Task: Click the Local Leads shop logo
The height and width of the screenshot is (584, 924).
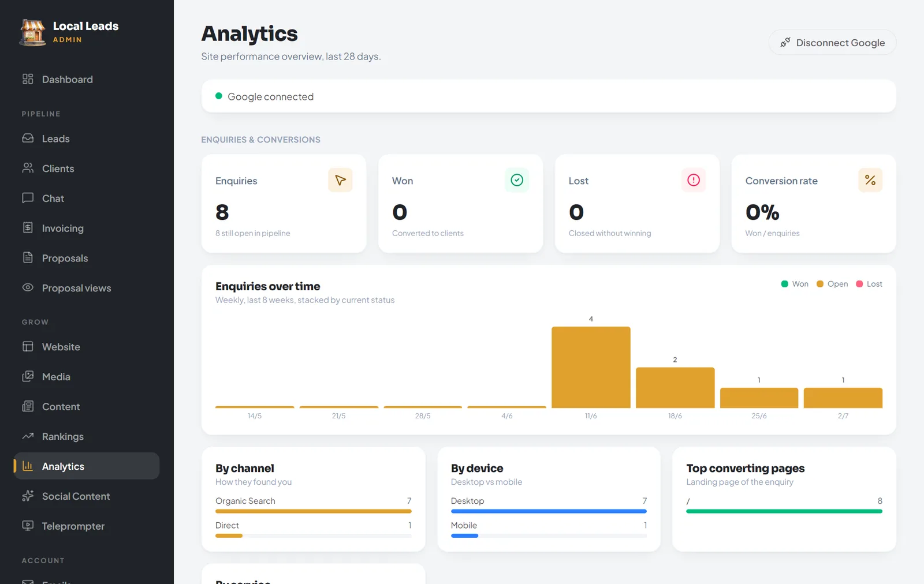Action: click(33, 32)
